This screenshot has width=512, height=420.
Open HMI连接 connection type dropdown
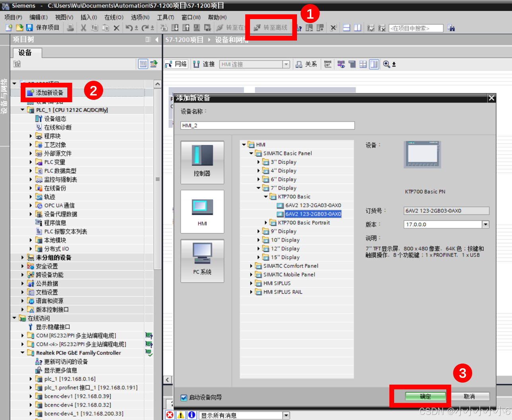pyautogui.click(x=286, y=64)
